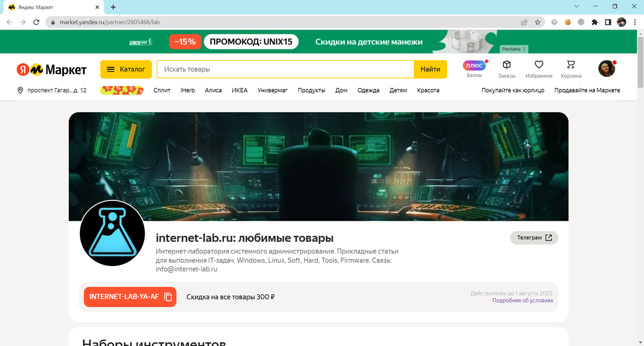The image size is (644, 346).
Task: Click the Chrome profile avatar
Action: [x=621, y=22]
